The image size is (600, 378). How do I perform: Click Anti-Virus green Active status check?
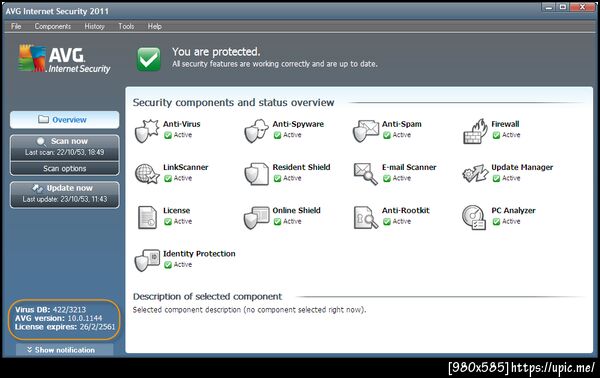tap(168, 135)
